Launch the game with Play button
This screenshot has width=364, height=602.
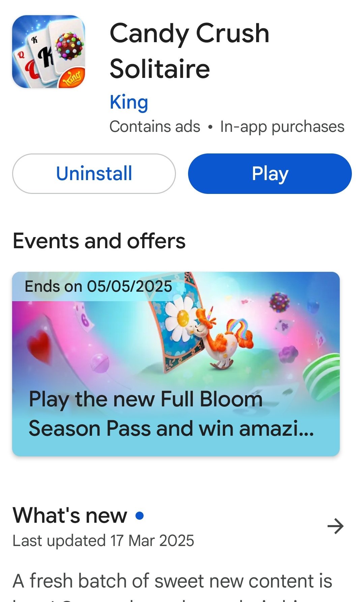(x=270, y=174)
